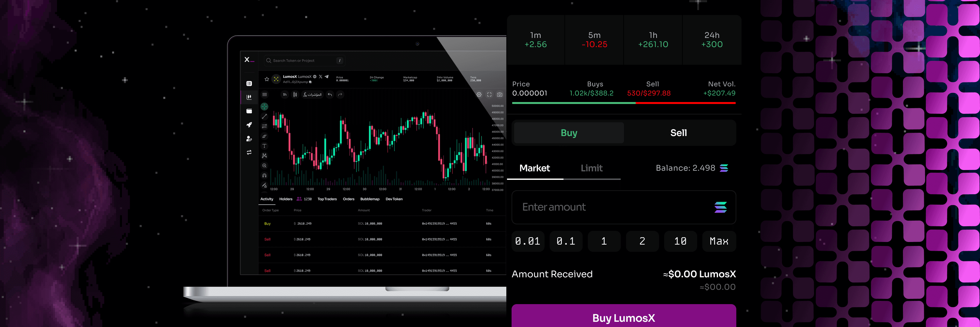Viewport: 980px width, 327px height.
Task: Choose the 2 SOL amount preset
Action: click(x=642, y=241)
